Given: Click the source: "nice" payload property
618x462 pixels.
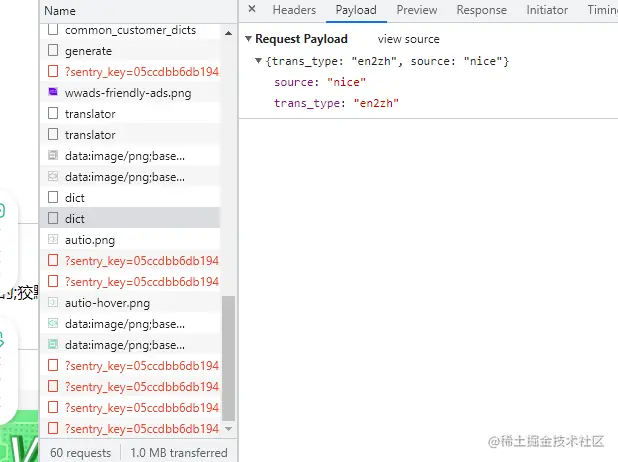Looking at the screenshot, I should pyautogui.click(x=320, y=82).
